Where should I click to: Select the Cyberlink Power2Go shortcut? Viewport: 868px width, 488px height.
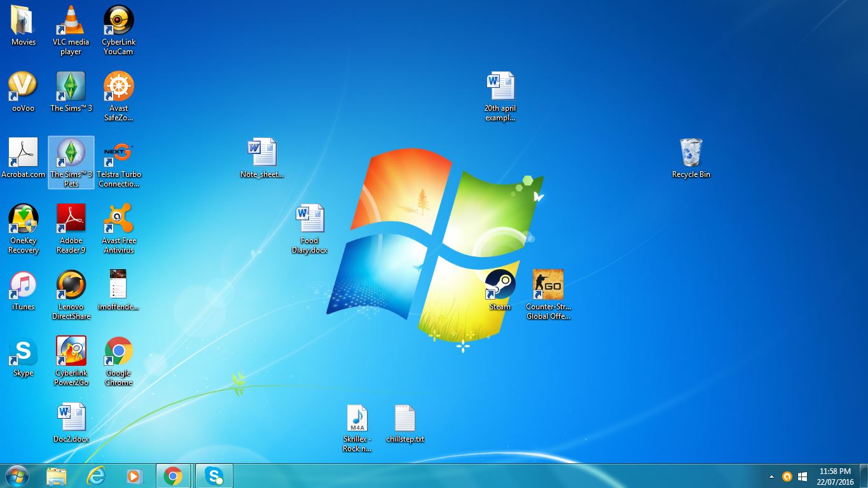tap(71, 361)
